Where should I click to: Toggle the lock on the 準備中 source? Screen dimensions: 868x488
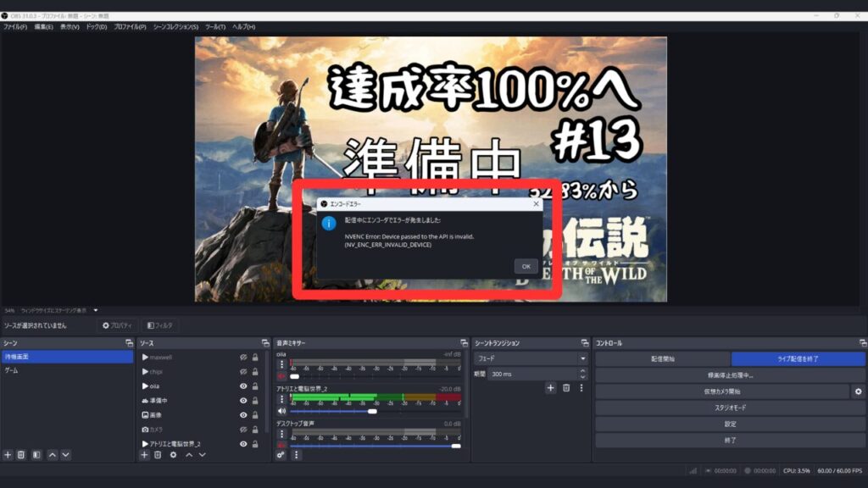coord(255,401)
